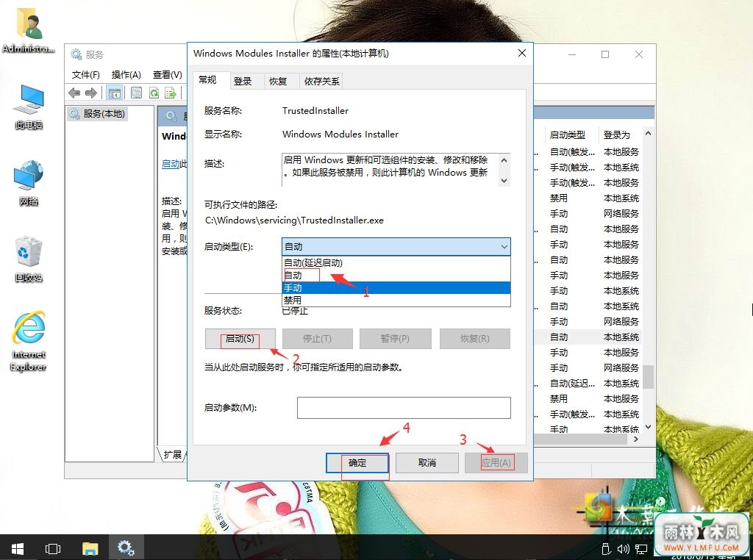Click the 已停止 service status text
This screenshot has height=560, width=753.
295,311
